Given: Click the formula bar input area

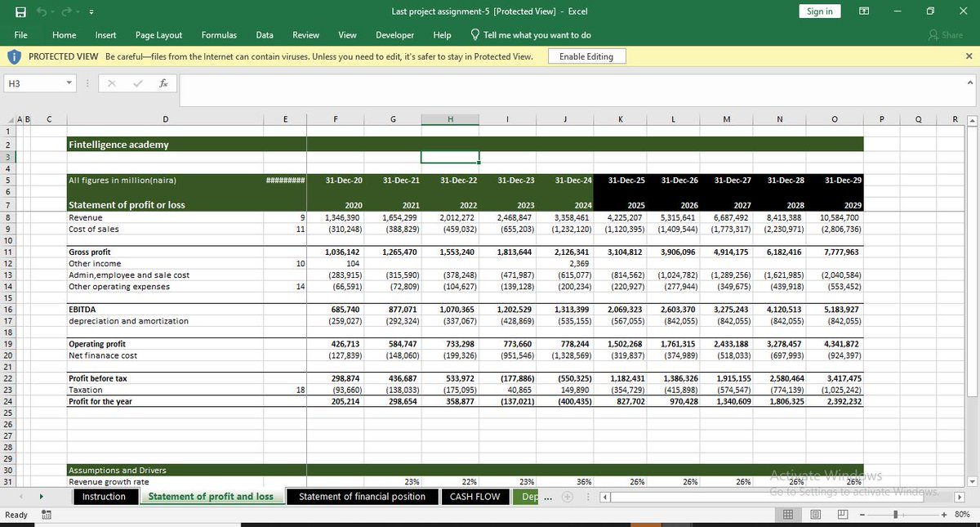Looking at the screenshot, I should click(570, 90).
